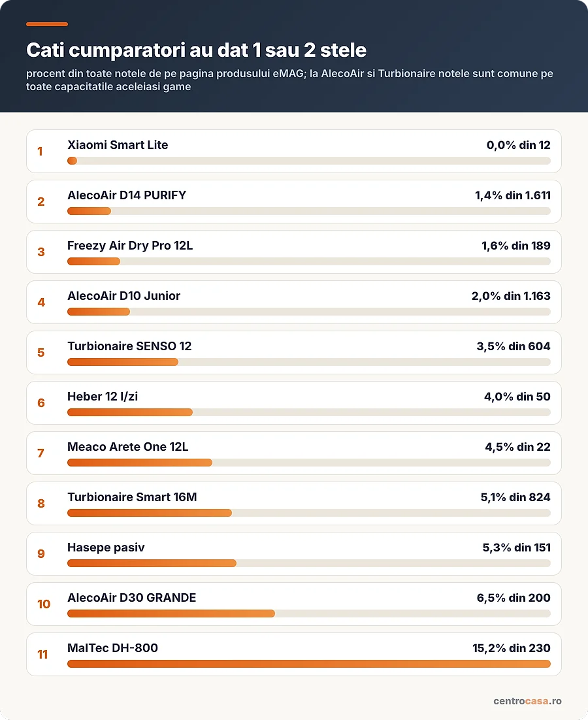Click the Xiaomi Smart Lite row title

coord(118,145)
